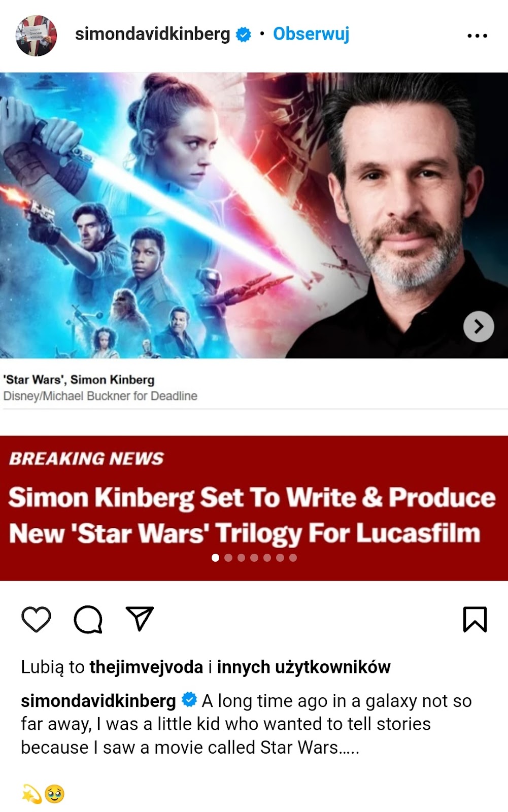Jump to fourth carousel dot
Viewport: 508px width, 812px height.
[254, 558]
